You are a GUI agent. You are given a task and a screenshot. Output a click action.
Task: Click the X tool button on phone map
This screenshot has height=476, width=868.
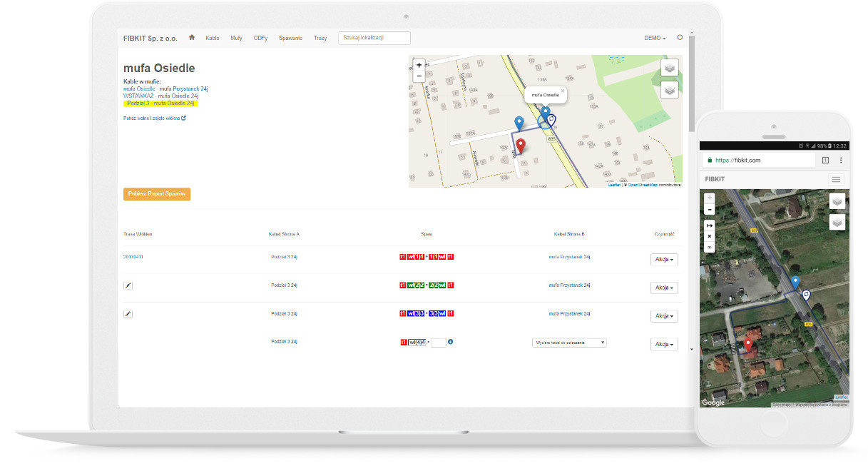[709, 236]
